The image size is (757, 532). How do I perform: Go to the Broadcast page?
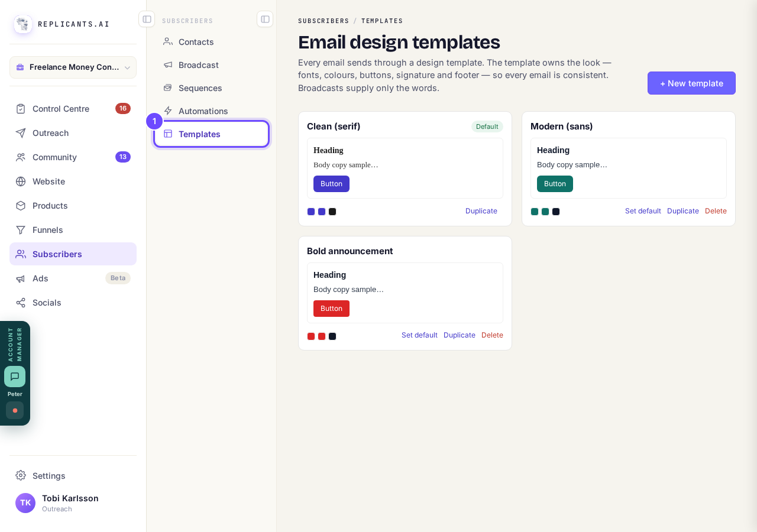211,65
